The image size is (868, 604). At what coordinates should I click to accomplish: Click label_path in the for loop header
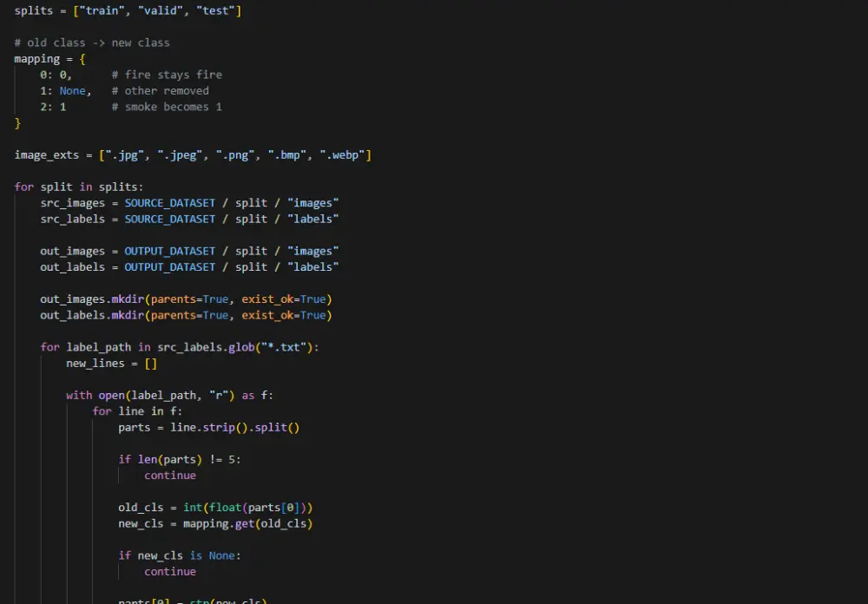[99, 347]
